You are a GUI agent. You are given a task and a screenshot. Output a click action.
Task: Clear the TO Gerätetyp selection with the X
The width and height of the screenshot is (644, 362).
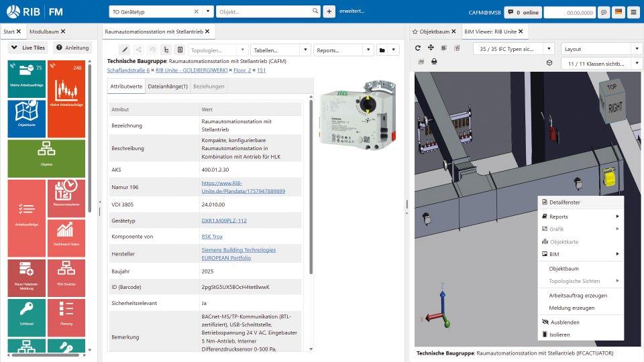[197, 11]
